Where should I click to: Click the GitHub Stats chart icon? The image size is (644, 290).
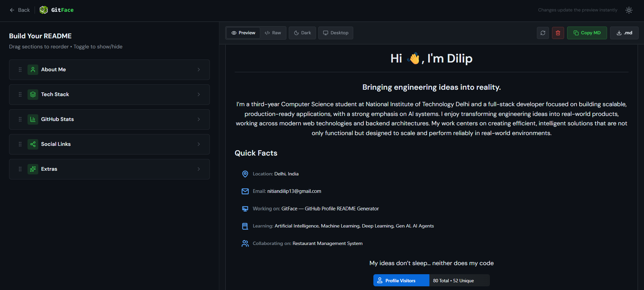[x=33, y=119]
